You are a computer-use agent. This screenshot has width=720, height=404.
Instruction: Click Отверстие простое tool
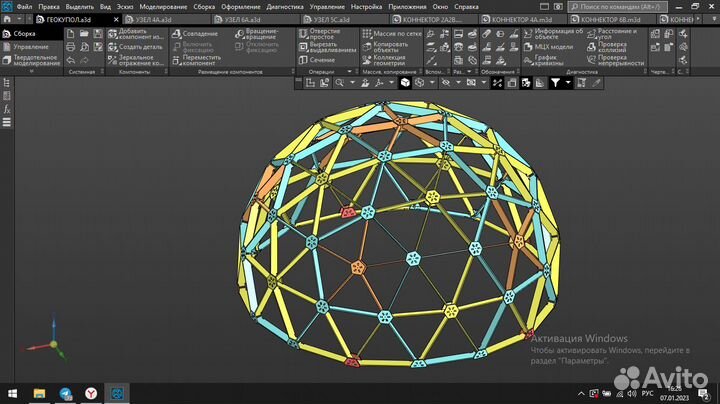[x=320, y=34]
